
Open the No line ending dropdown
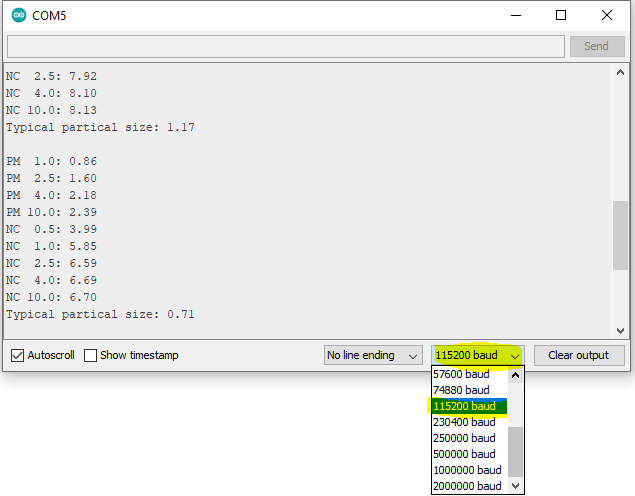373,355
